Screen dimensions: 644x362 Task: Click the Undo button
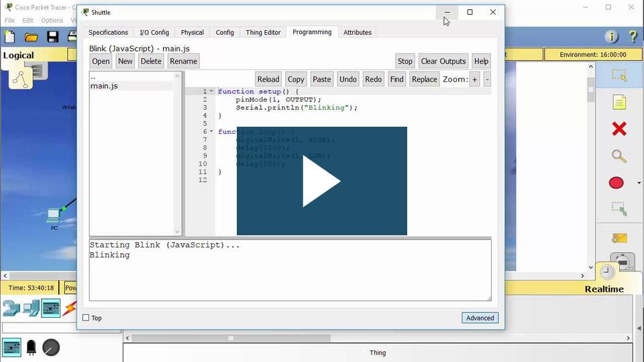click(x=348, y=79)
